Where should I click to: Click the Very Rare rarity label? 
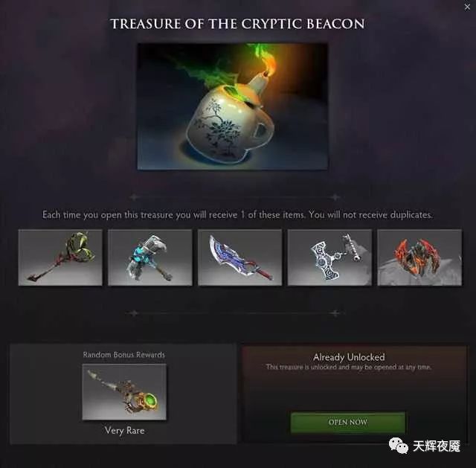point(124,431)
